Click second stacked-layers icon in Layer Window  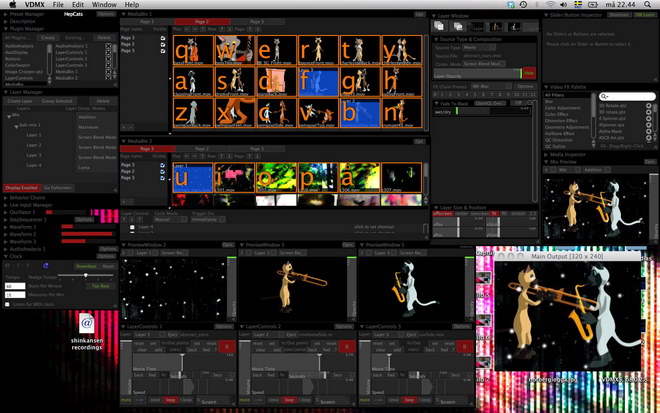[x=458, y=26]
